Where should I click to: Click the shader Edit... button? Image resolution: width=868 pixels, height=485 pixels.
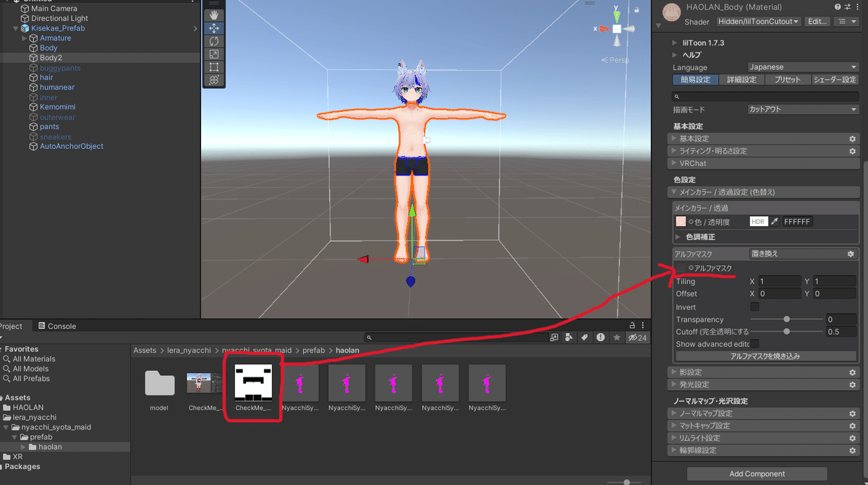pos(817,22)
